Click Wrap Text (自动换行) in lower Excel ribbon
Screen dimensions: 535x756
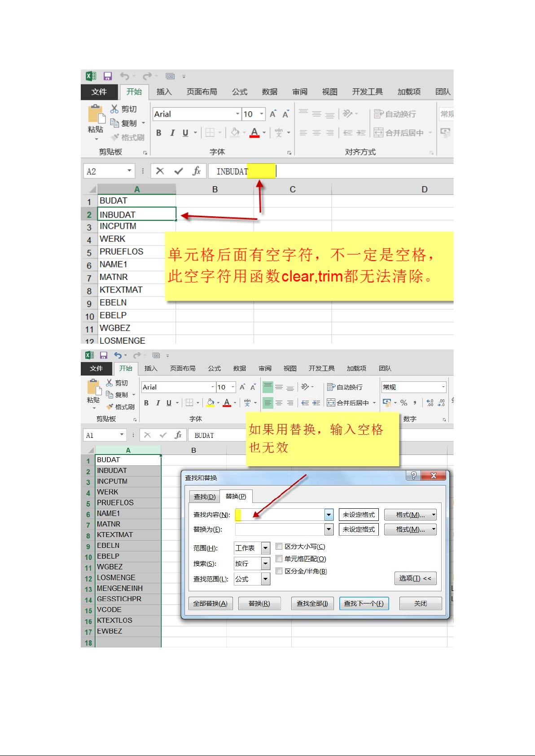click(x=345, y=387)
